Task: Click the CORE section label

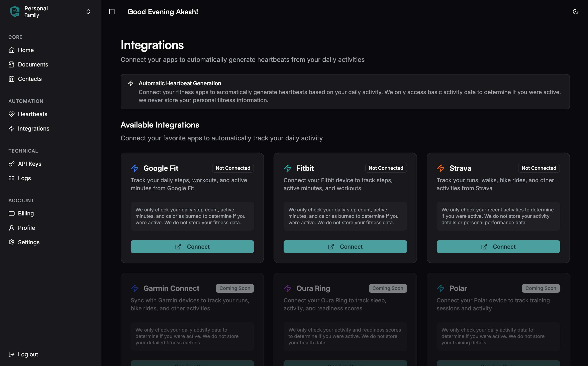Action: pos(15,37)
